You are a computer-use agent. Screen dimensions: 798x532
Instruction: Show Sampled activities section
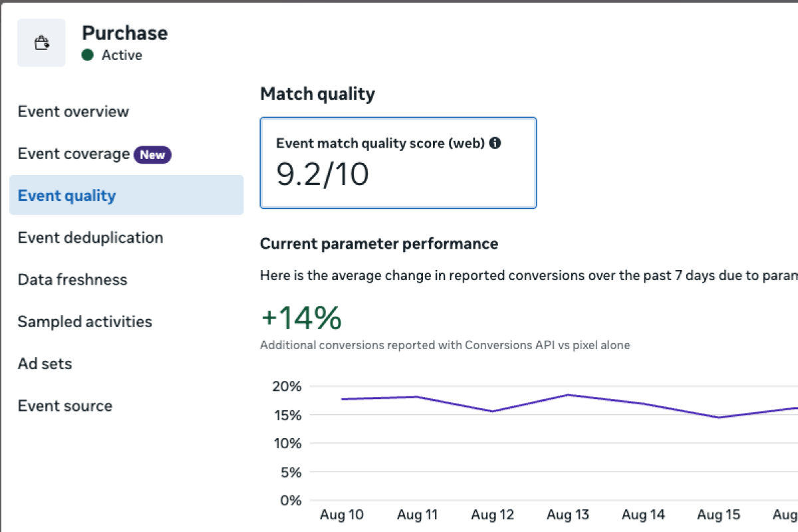click(84, 322)
